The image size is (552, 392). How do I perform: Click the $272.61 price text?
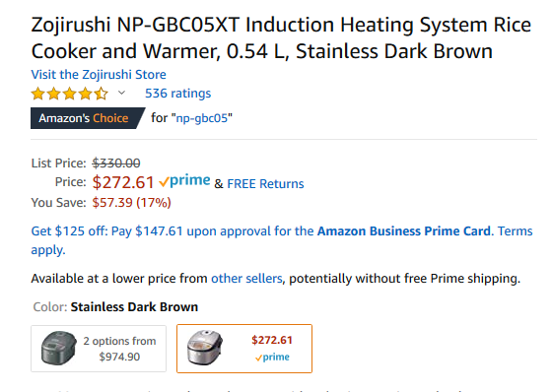tap(123, 182)
